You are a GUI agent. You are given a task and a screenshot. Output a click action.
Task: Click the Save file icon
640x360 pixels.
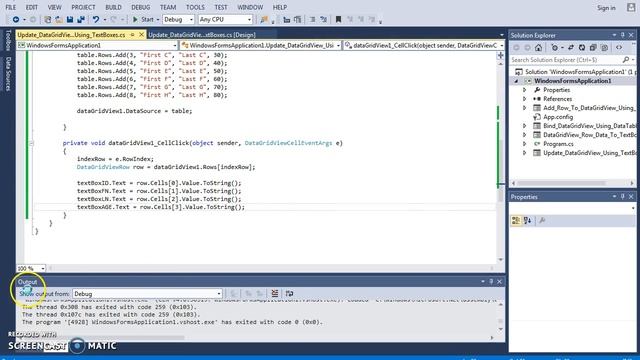tap(70, 19)
